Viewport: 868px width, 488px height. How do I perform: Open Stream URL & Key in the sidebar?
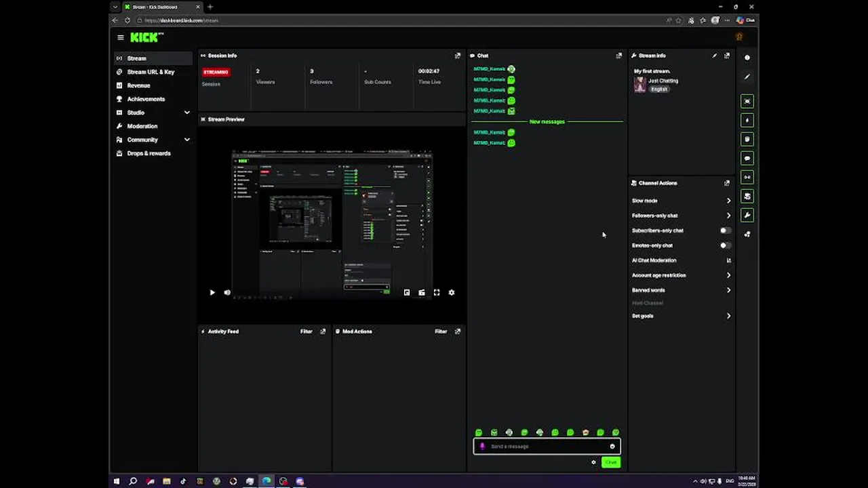[154, 72]
